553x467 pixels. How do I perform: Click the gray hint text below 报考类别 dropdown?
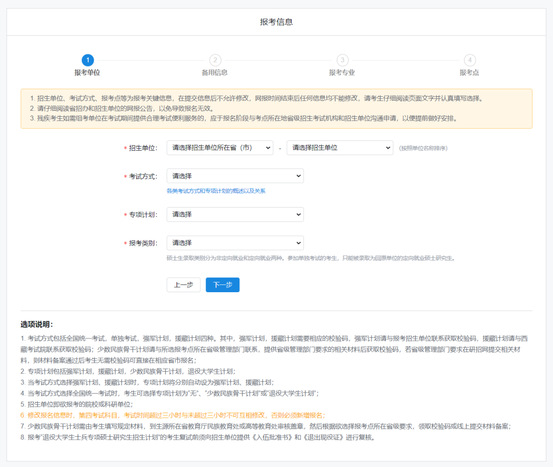pyautogui.click(x=311, y=258)
